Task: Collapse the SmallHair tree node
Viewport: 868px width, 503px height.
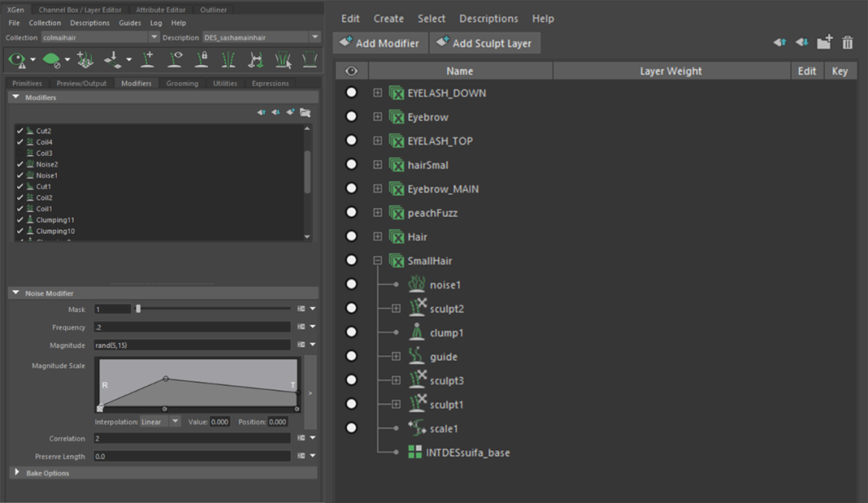Action: coord(378,260)
